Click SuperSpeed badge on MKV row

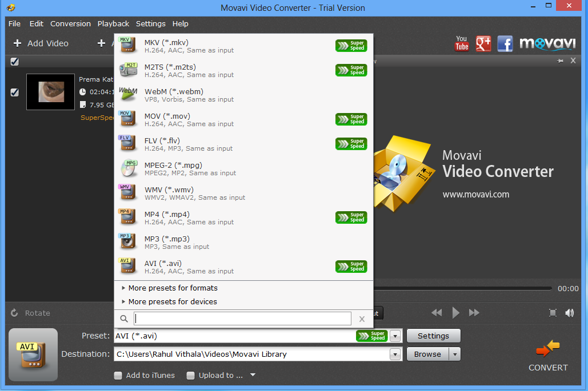coord(351,46)
